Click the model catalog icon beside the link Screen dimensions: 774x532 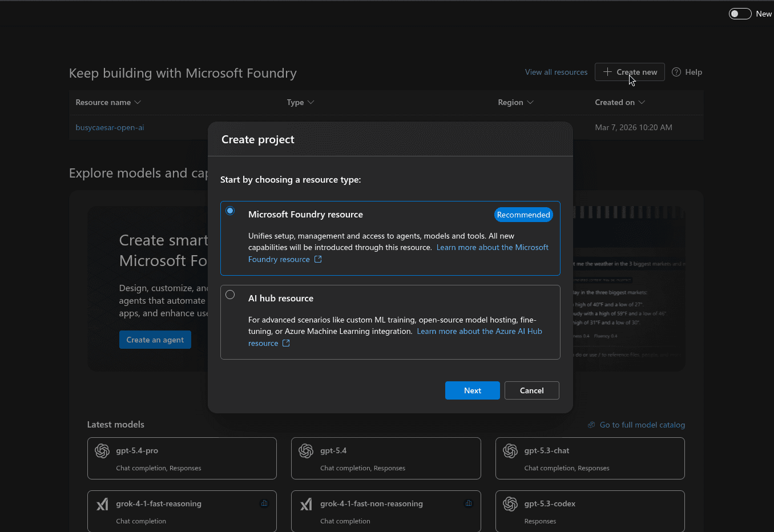[591, 425]
